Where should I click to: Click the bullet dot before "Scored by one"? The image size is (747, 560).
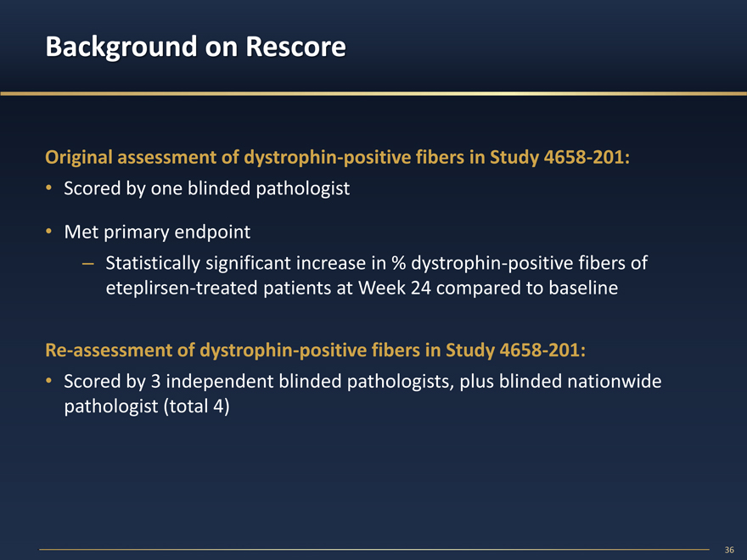coord(50,189)
